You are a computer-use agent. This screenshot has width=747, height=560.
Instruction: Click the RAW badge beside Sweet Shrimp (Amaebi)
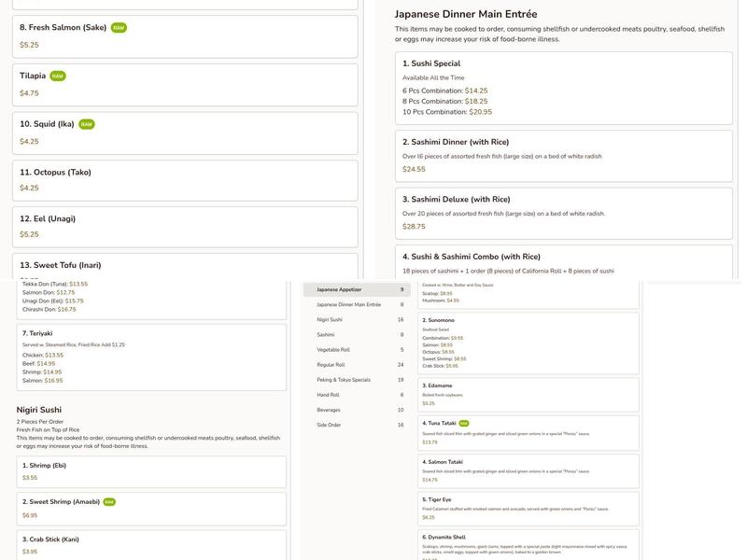pos(109,502)
